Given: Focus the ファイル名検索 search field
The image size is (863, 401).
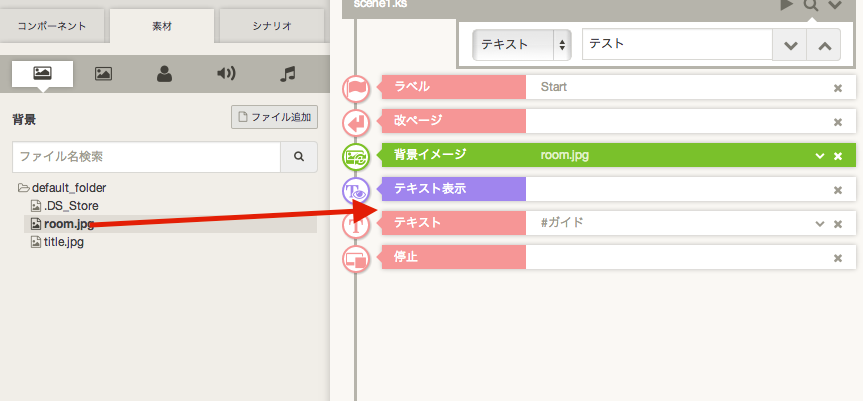Looking at the screenshot, I should [146, 157].
